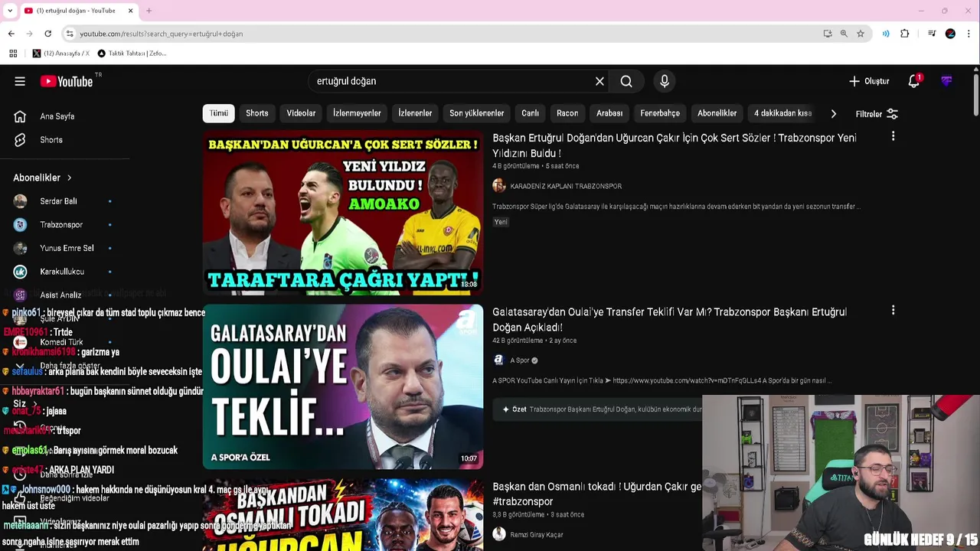The width and height of the screenshot is (980, 551).
Task: Go back in the browser
Action: (x=11, y=34)
